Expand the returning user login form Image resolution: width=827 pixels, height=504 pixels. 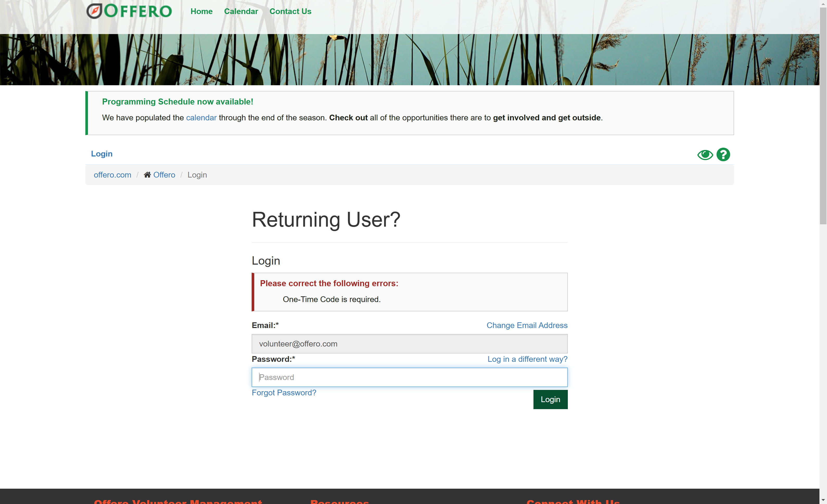pyautogui.click(x=326, y=219)
